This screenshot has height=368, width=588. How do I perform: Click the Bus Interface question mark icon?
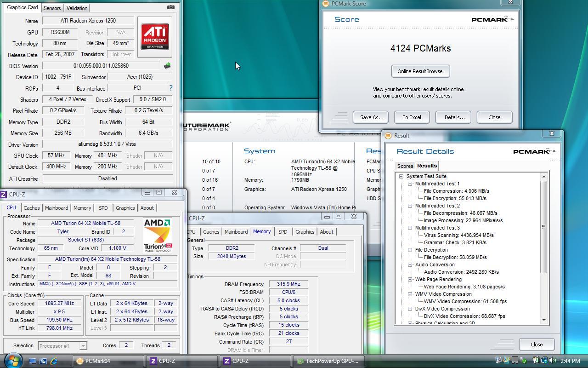click(170, 88)
